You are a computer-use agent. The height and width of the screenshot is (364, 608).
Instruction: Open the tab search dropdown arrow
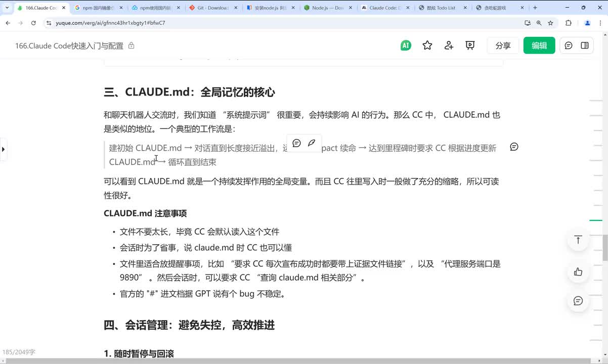coord(7,8)
